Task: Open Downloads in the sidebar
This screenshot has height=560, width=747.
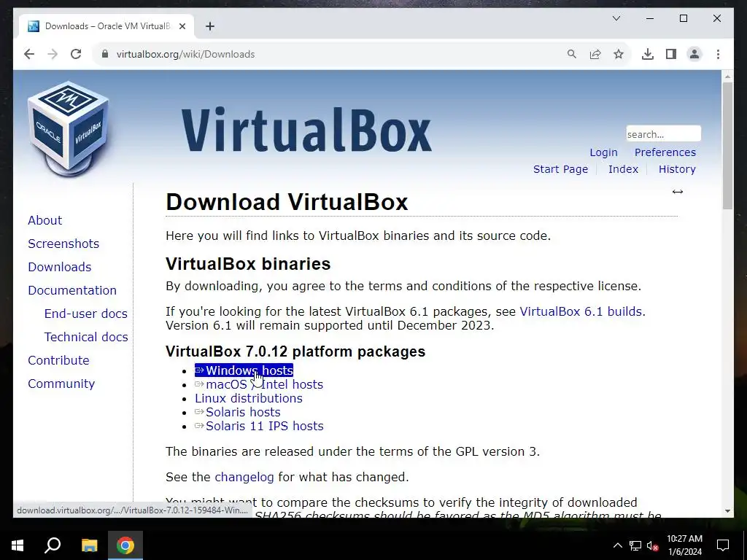Action: click(x=60, y=267)
